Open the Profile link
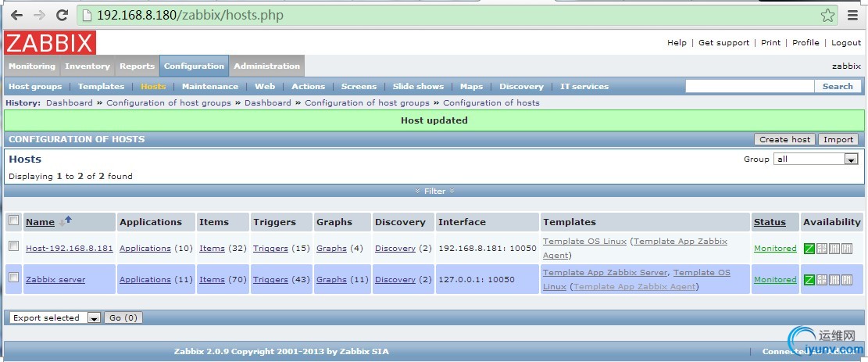This screenshot has height=362, width=868. coord(805,43)
